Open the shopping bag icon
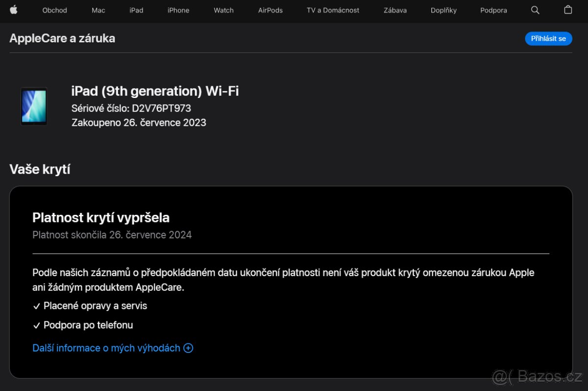 [x=568, y=10]
